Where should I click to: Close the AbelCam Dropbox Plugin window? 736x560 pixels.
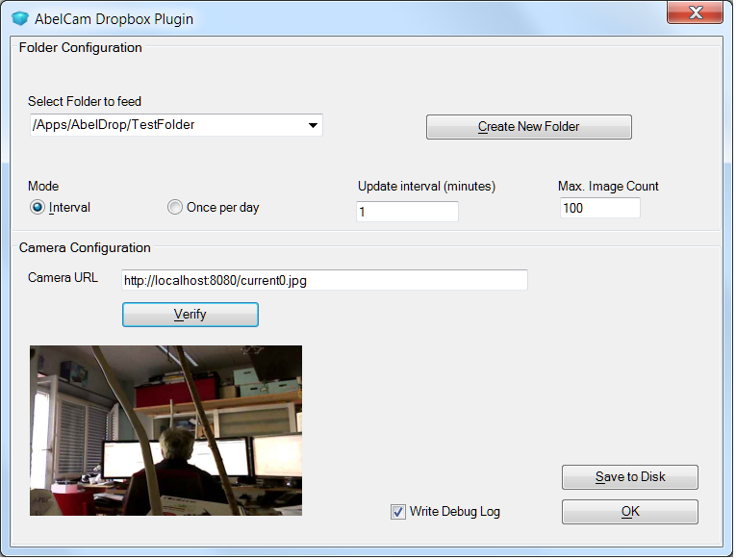[696, 13]
